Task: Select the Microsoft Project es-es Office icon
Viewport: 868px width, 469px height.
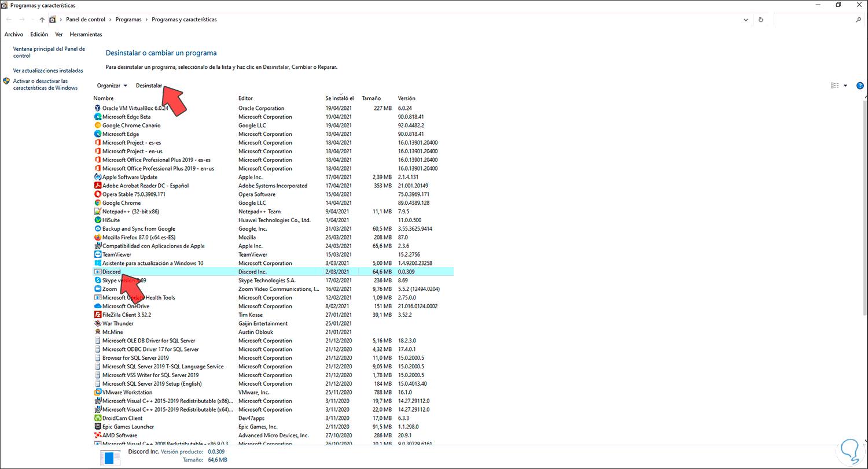Action: point(97,143)
